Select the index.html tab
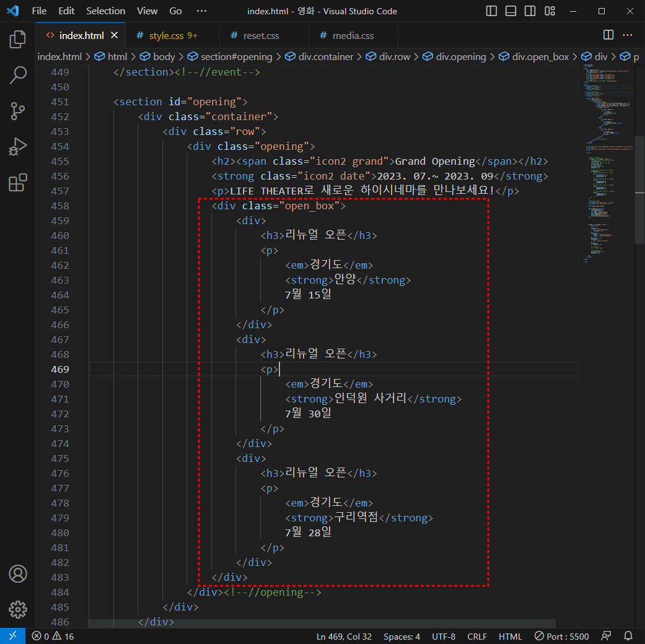645x644 pixels. point(81,35)
